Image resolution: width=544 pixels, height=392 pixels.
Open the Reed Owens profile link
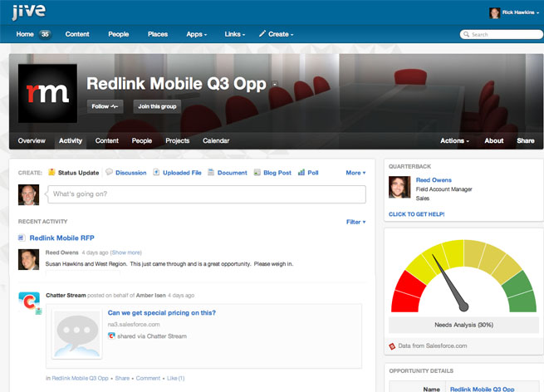(x=434, y=179)
